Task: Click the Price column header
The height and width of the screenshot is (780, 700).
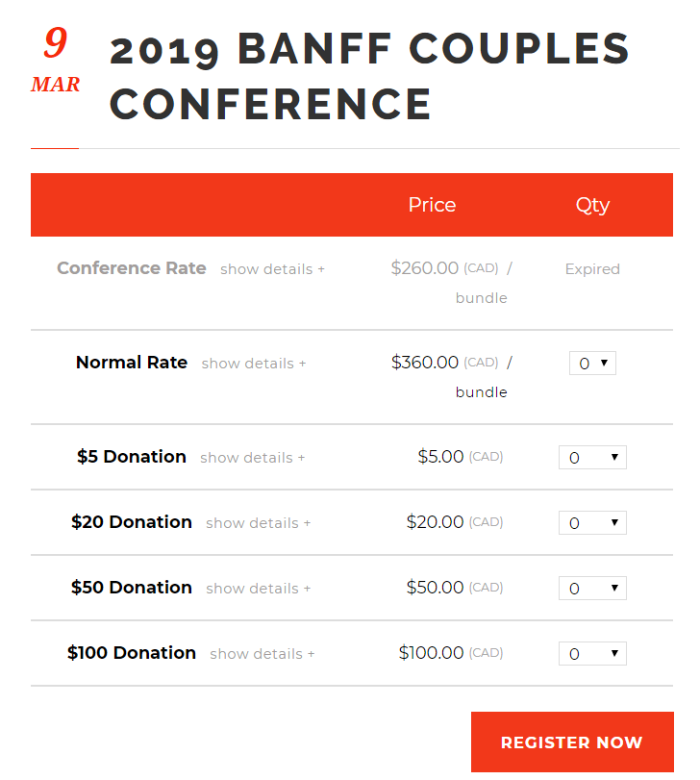Action: pos(432,205)
